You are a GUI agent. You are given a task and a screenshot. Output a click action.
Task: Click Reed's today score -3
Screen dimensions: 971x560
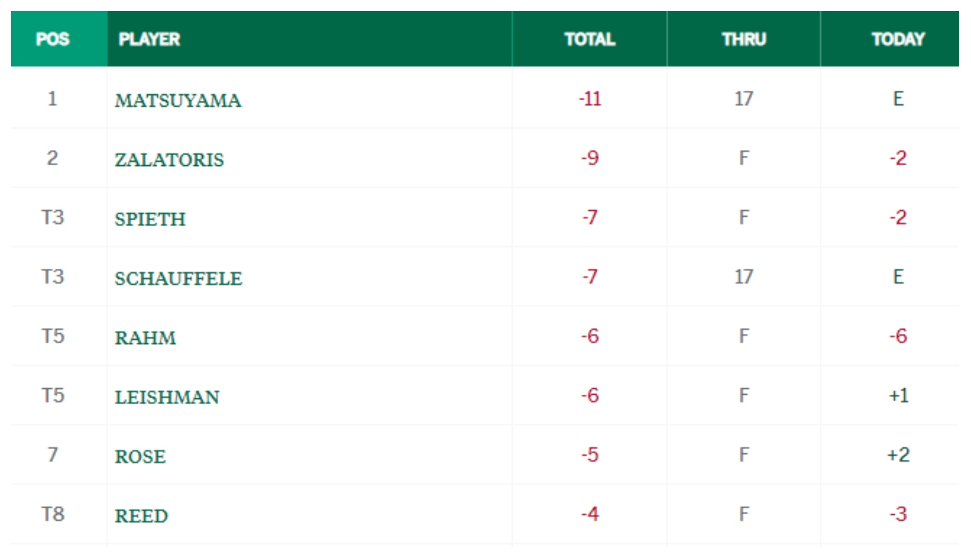[x=898, y=514]
